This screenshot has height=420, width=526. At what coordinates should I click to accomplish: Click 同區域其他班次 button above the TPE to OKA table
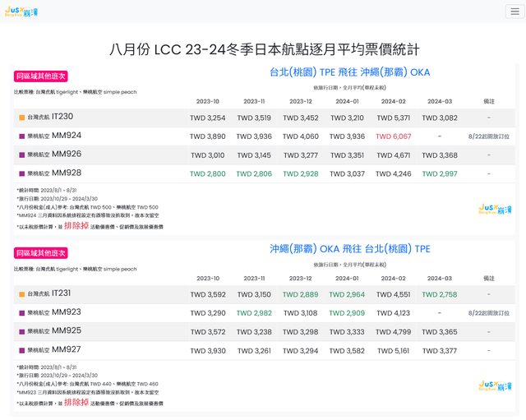point(40,76)
